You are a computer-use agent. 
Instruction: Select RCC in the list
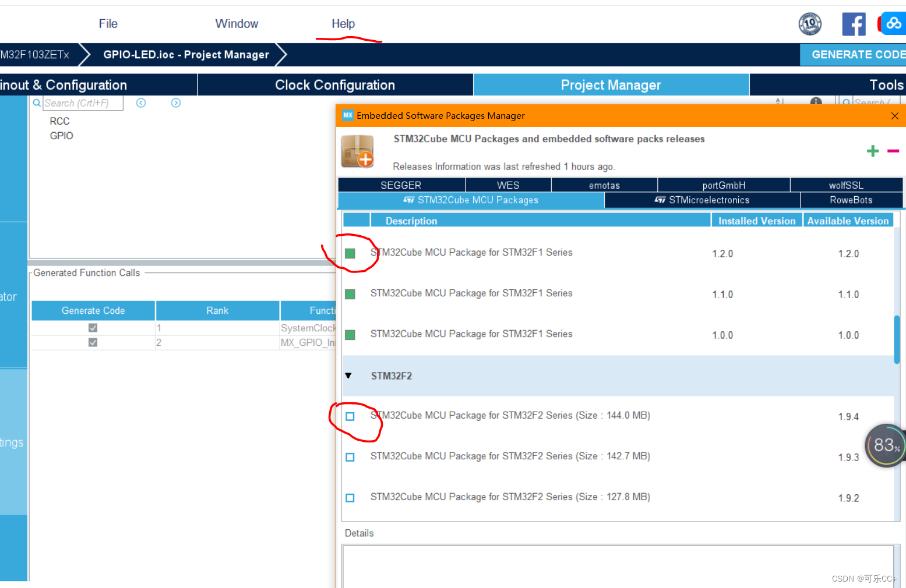59,121
